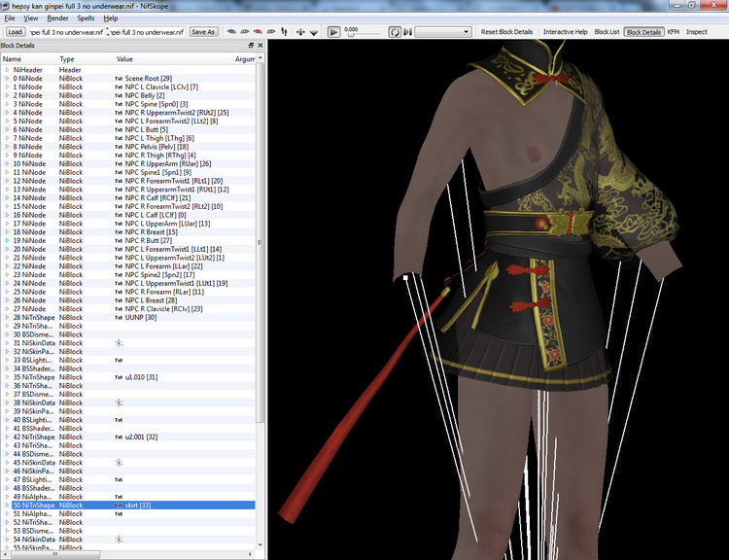Expand the 35 NiTriShape u1.010 row
The image size is (729, 560).
(x=7, y=377)
